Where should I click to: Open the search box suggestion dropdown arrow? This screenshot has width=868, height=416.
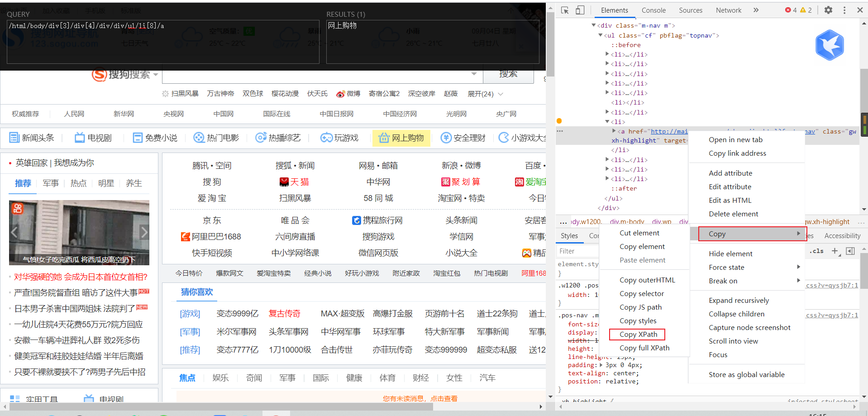tap(474, 74)
